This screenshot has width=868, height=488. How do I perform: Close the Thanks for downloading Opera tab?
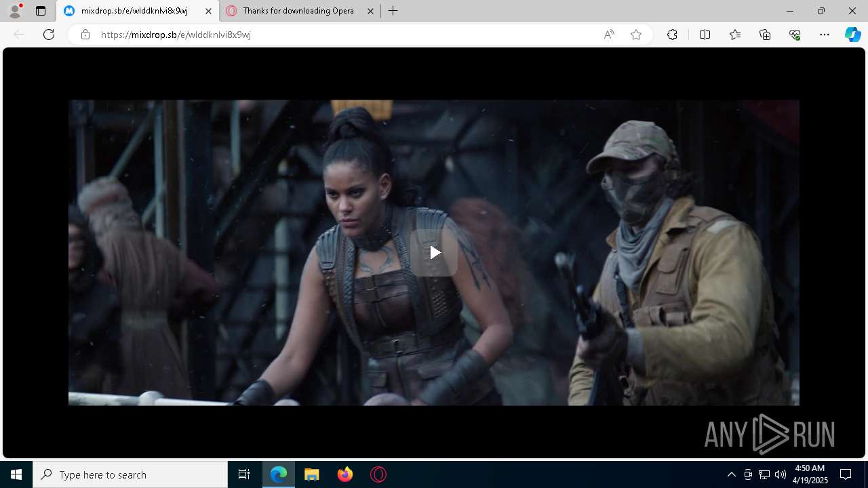click(370, 11)
